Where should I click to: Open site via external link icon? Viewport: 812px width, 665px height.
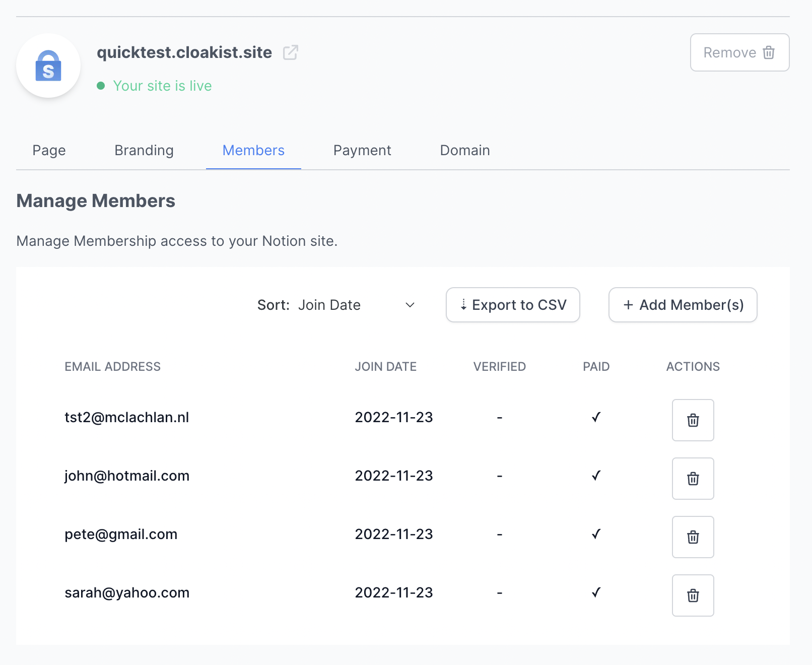click(x=291, y=52)
